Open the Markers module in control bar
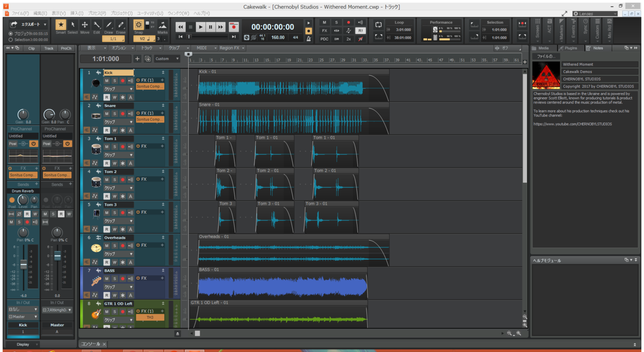Viewport: 644px width, 352px height. coord(561,30)
